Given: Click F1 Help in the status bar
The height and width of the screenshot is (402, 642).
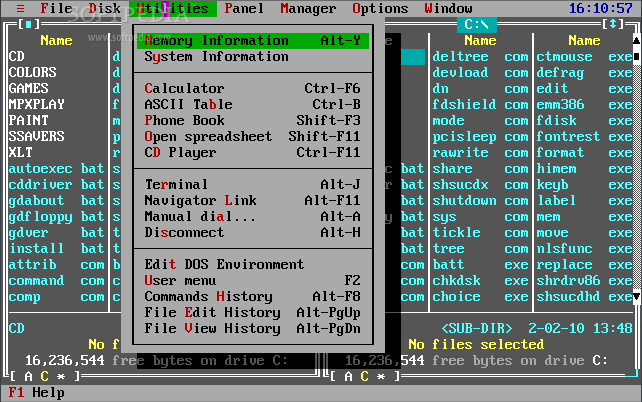Looking at the screenshot, I should click(36, 393).
